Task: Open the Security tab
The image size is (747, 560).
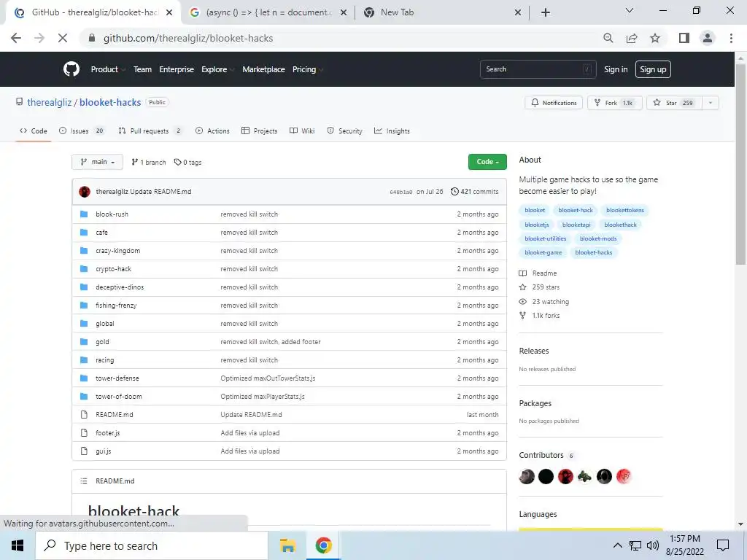Action: click(x=344, y=131)
